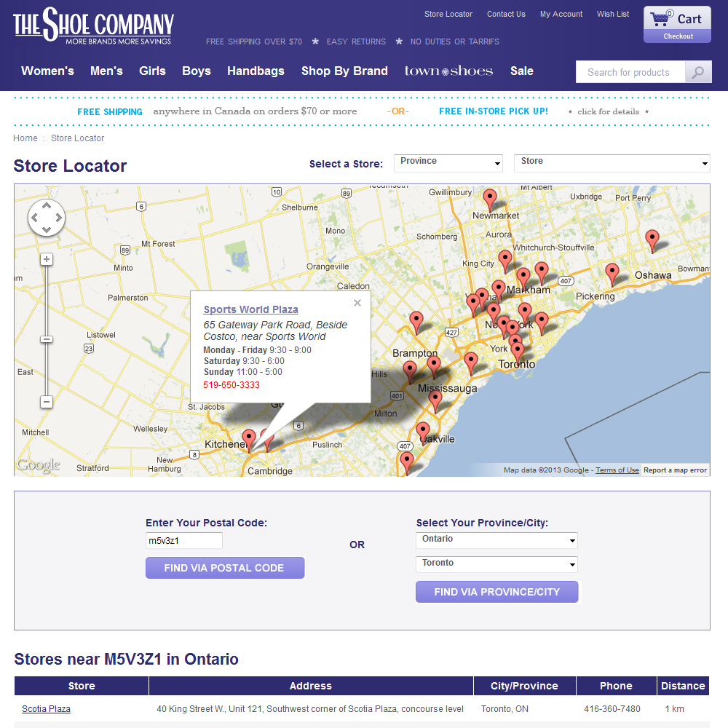This screenshot has width=728, height=728.
Task: Open the Shop By Brand menu
Action: pyautogui.click(x=344, y=71)
